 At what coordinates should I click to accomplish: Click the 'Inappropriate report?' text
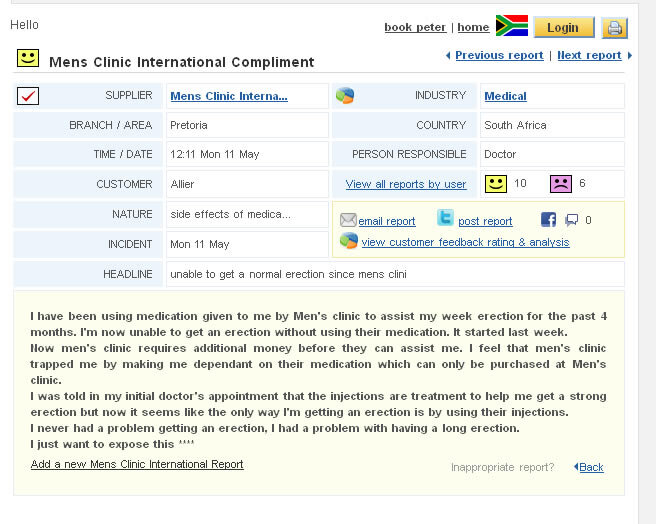(502, 467)
